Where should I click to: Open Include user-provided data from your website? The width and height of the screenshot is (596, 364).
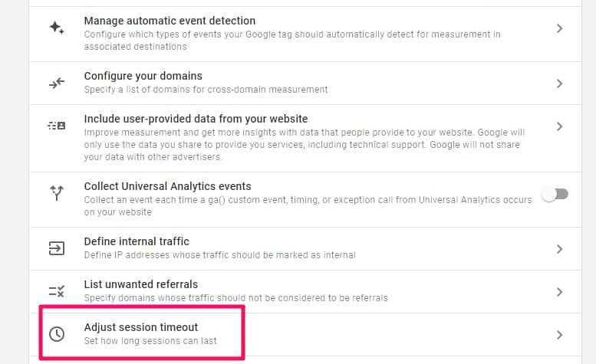(196, 119)
